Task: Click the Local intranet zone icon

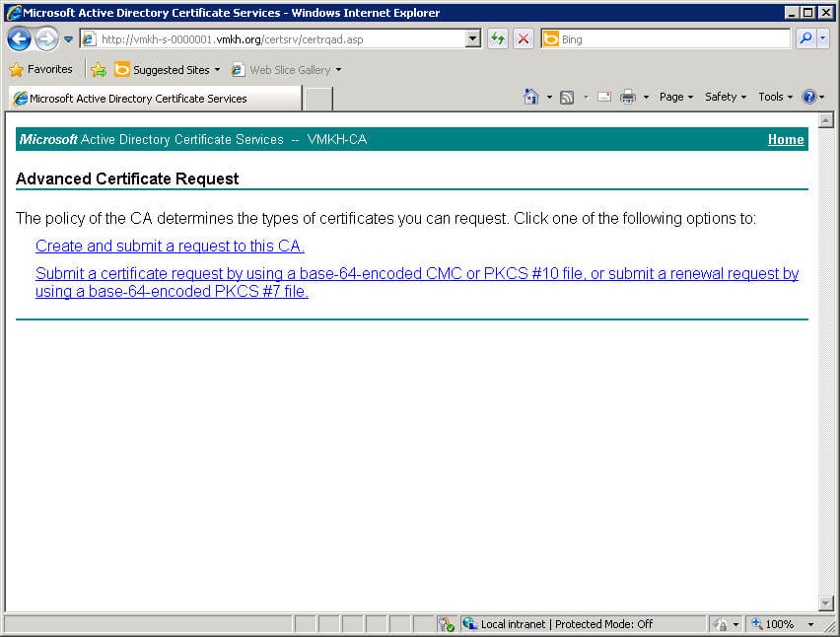Action: [x=470, y=623]
